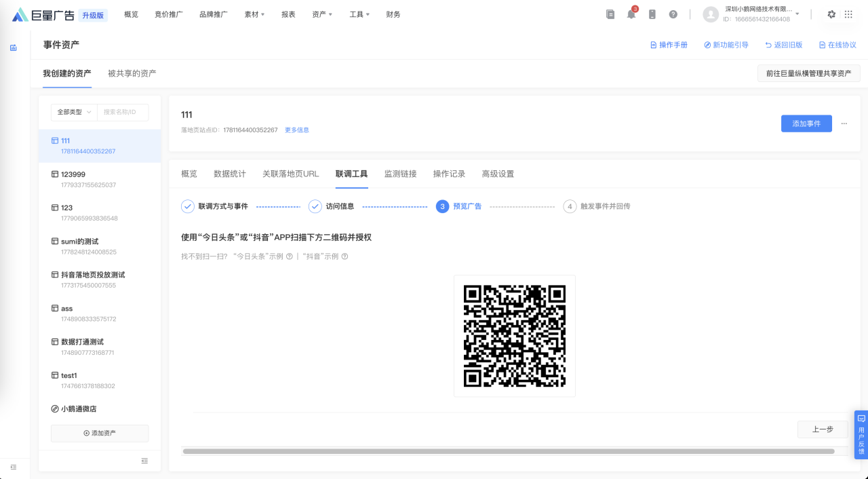
Task: Click the 搜索名称/ID search field
Action: click(123, 112)
